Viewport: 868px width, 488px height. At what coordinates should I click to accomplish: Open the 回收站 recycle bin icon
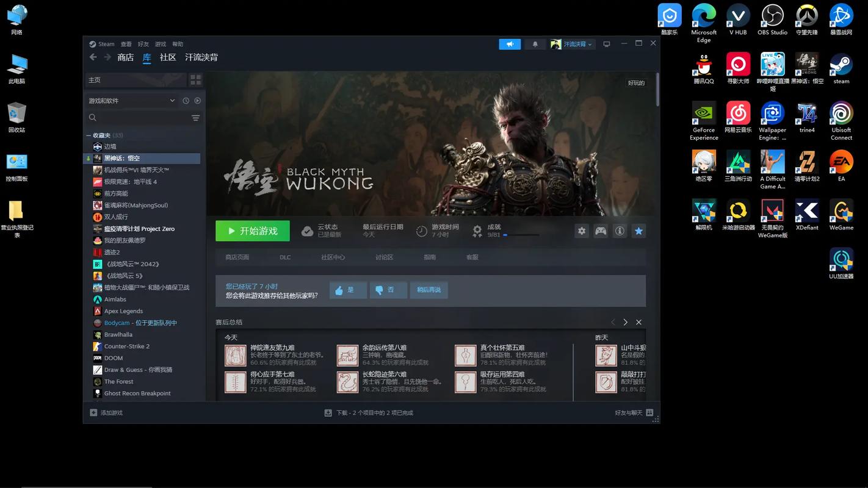tap(16, 117)
